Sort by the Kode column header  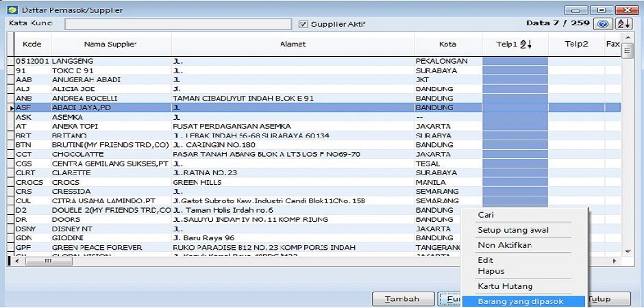pyautogui.click(x=32, y=44)
